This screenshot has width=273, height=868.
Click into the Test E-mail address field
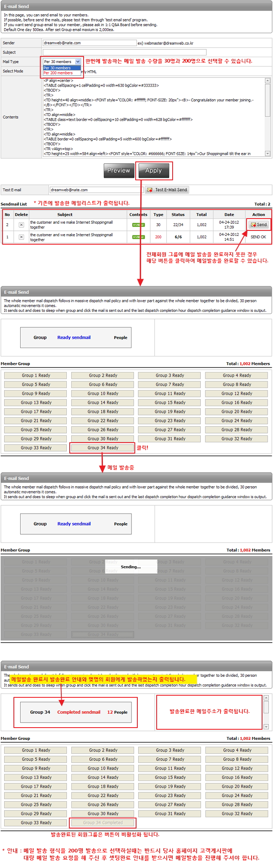coord(96,190)
